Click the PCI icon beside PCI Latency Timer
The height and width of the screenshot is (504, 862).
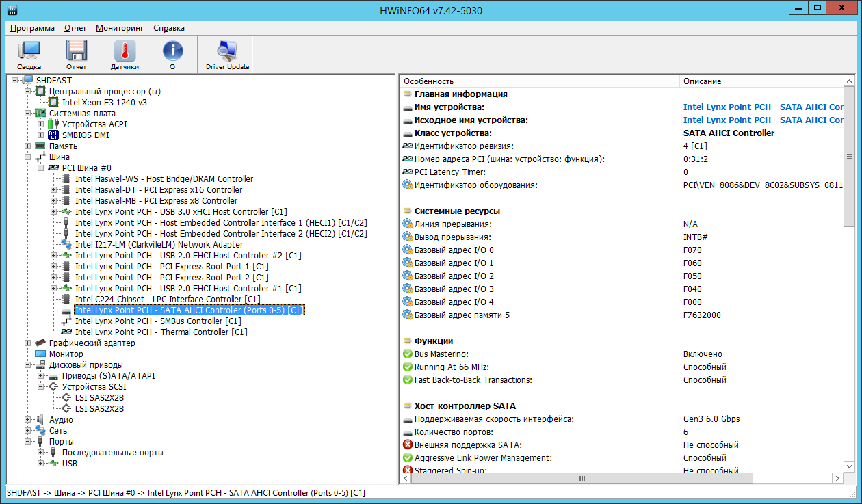pos(408,172)
